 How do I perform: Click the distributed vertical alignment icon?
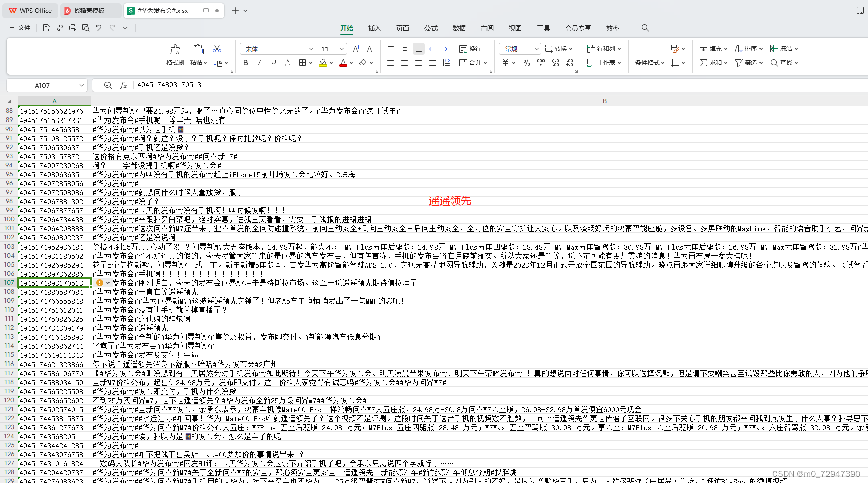447,63
